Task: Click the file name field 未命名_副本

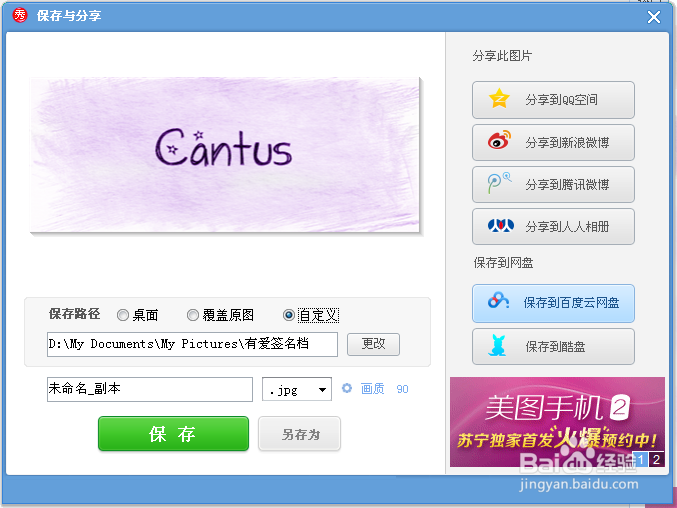Action: [x=149, y=389]
